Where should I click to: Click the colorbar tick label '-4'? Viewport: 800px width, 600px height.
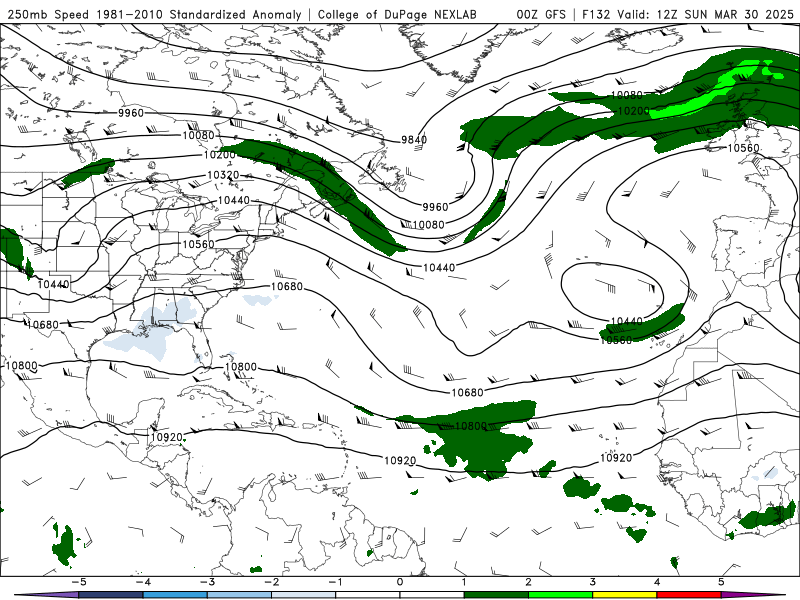[143, 582]
